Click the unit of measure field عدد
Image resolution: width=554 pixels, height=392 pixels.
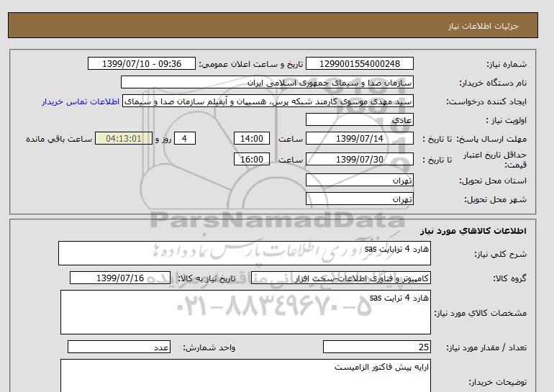[x=119, y=347]
